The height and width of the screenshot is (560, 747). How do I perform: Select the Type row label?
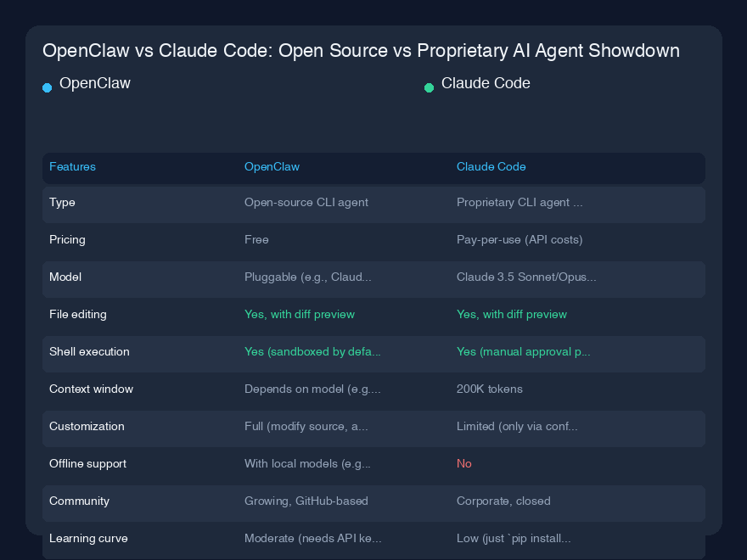click(63, 203)
